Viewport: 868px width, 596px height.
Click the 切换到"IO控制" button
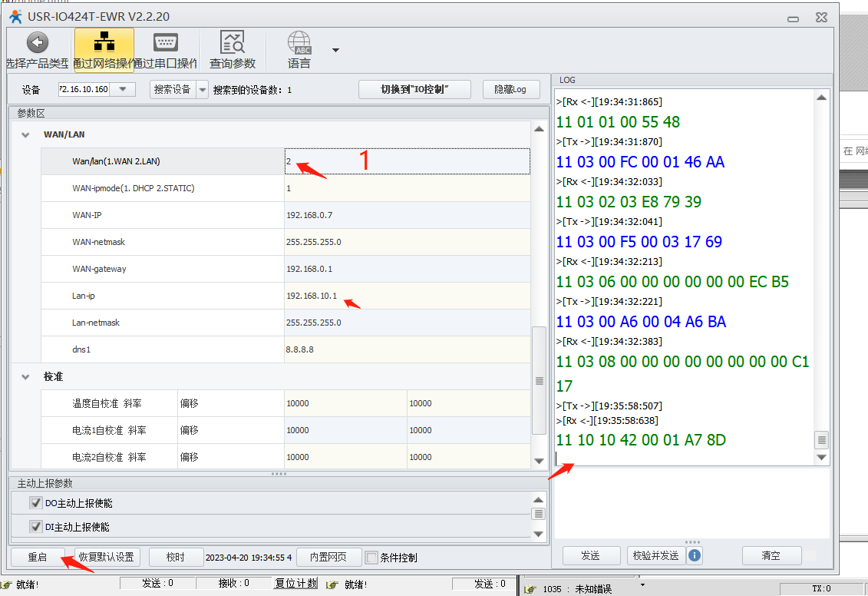tap(414, 90)
